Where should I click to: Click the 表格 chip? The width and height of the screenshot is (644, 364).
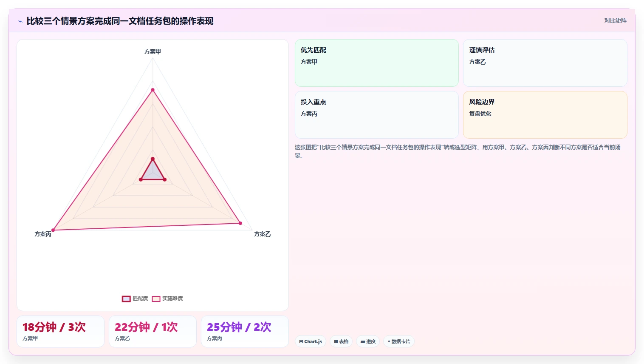click(341, 341)
